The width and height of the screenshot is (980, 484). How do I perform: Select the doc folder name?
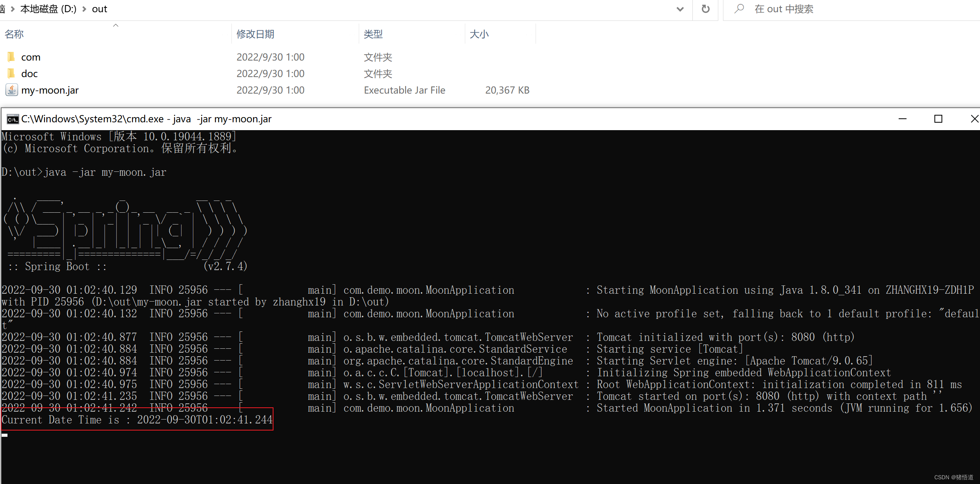[x=29, y=74]
